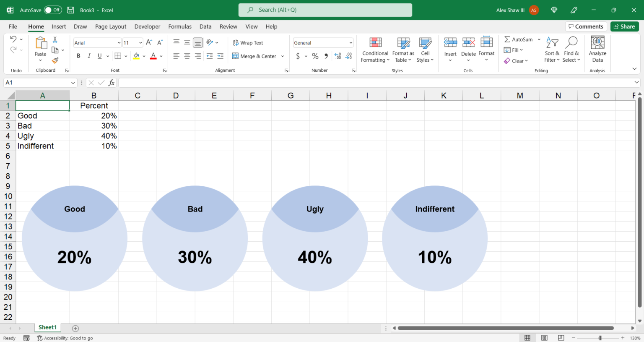Open Conditional Formatting

click(x=375, y=50)
